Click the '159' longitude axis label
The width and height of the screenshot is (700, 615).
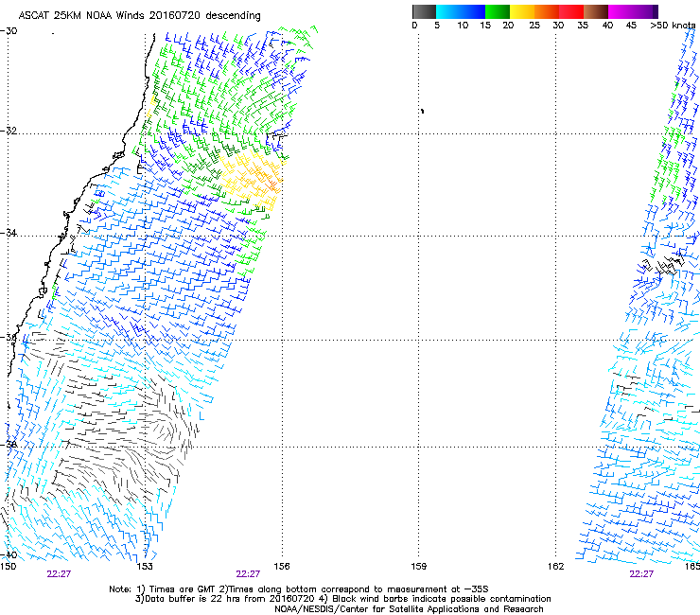(419, 567)
